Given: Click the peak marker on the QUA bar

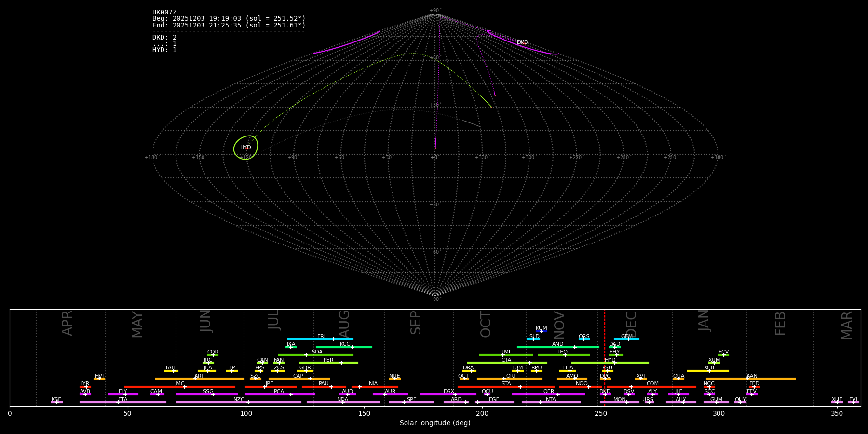Looking at the screenshot, I should (x=678, y=379).
